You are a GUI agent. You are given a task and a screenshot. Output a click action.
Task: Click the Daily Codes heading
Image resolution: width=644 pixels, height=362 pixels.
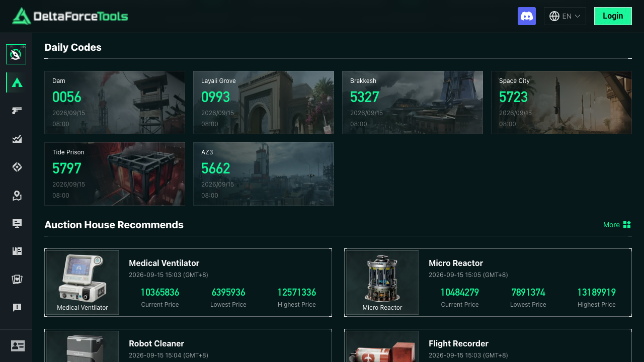click(x=73, y=47)
